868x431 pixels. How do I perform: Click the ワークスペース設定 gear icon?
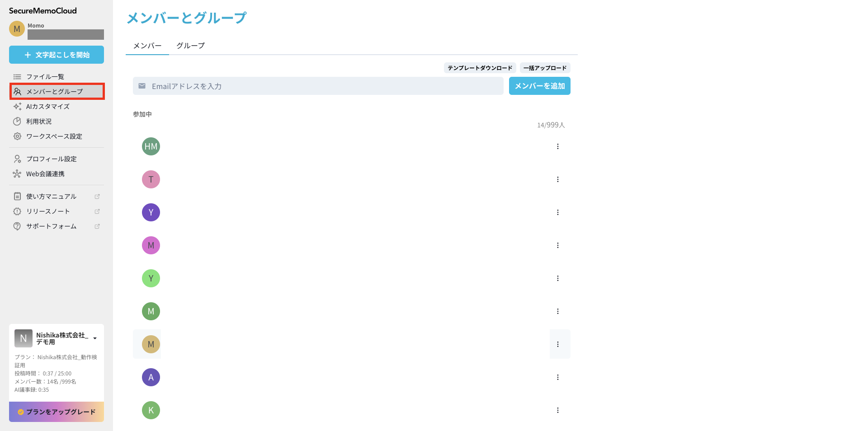click(x=17, y=136)
